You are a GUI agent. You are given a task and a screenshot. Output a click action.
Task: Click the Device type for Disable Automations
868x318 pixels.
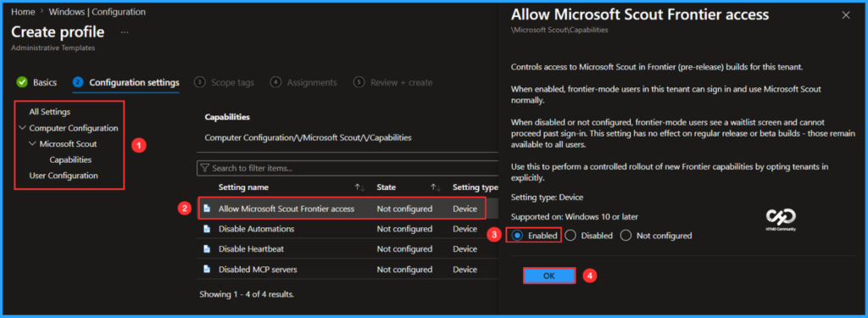465,229
